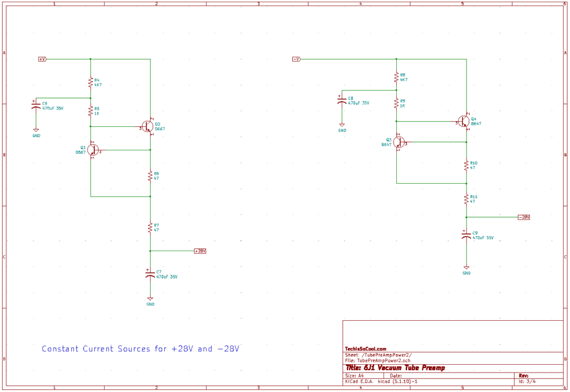The height and width of the screenshot is (392, 570).
Task: Select the +28V output label
Action: pos(200,251)
